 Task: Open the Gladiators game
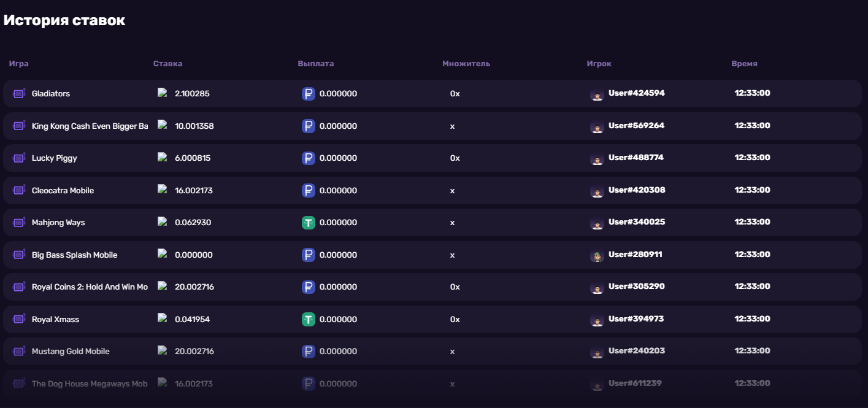[51, 94]
